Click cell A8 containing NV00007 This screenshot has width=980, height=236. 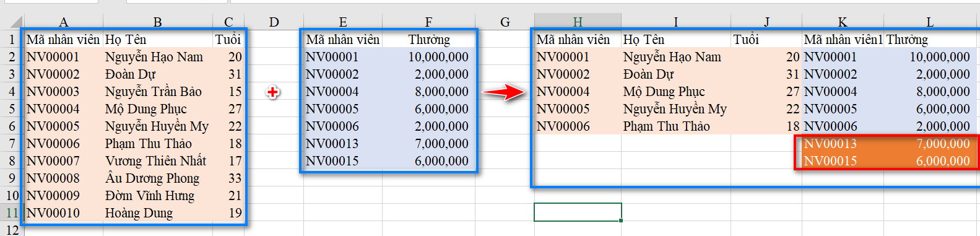(x=63, y=161)
